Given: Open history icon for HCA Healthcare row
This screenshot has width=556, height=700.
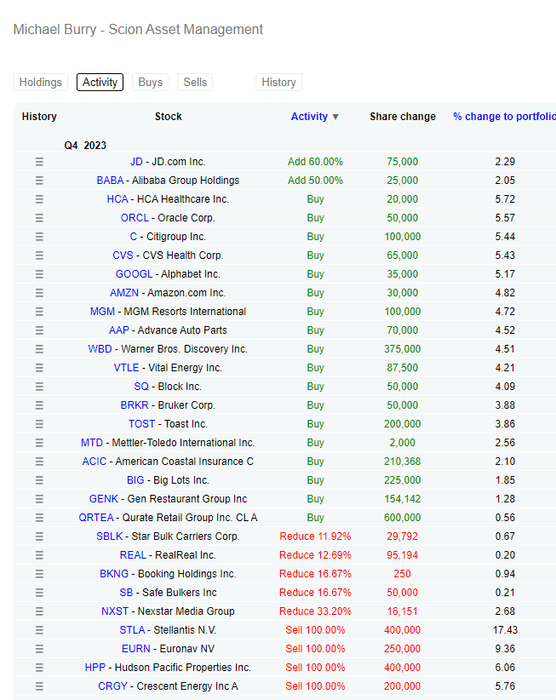Looking at the screenshot, I should point(39,199).
